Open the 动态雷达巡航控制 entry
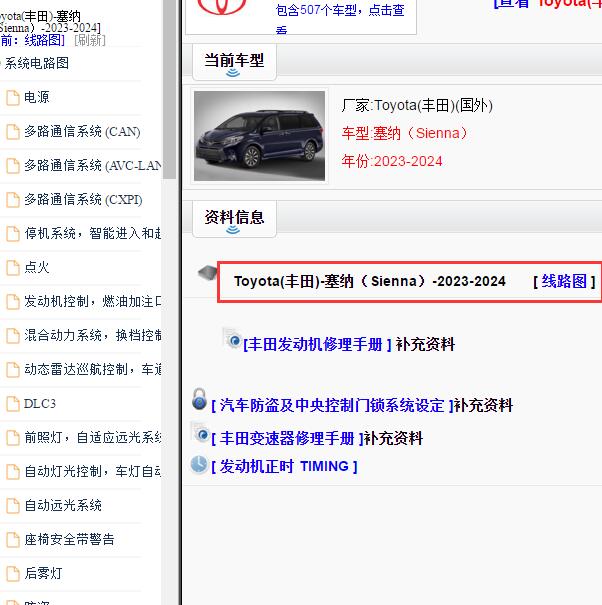Screen dimensions: 602x605 coord(92,370)
